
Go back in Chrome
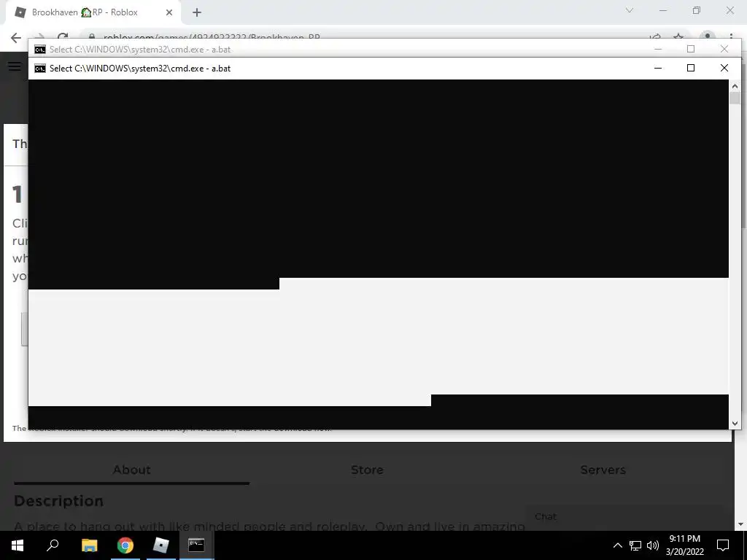[x=16, y=38]
